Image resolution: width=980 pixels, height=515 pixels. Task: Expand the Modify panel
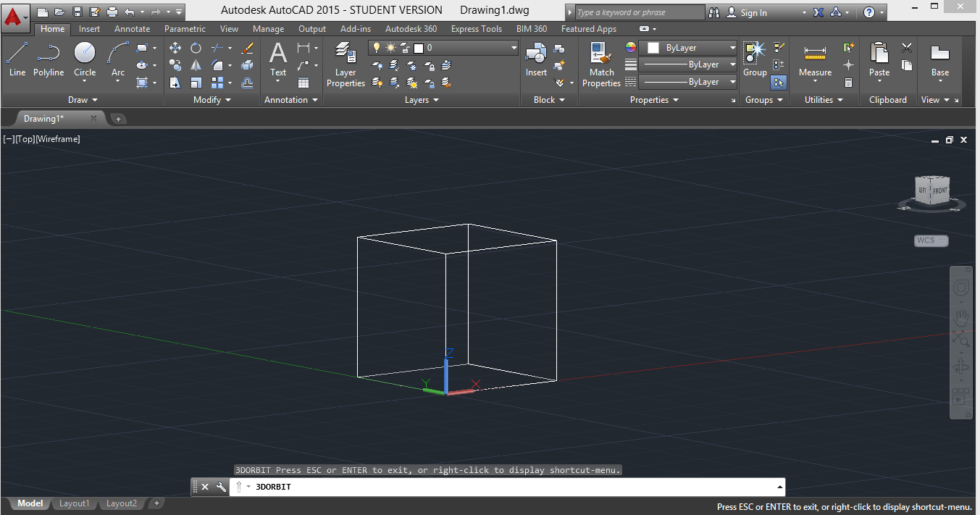point(212,100)
